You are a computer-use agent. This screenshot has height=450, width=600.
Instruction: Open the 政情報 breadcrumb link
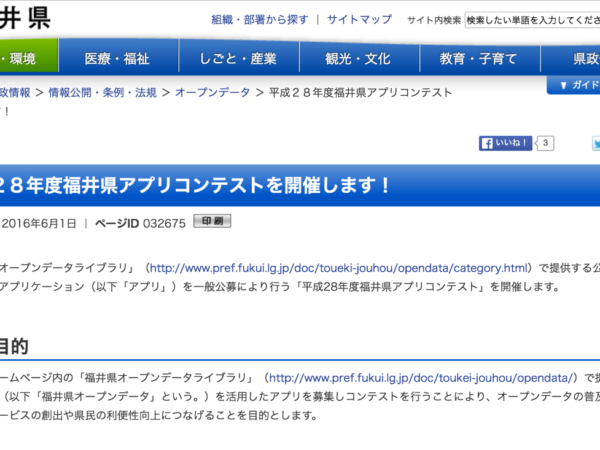click(x=15, y=93)
